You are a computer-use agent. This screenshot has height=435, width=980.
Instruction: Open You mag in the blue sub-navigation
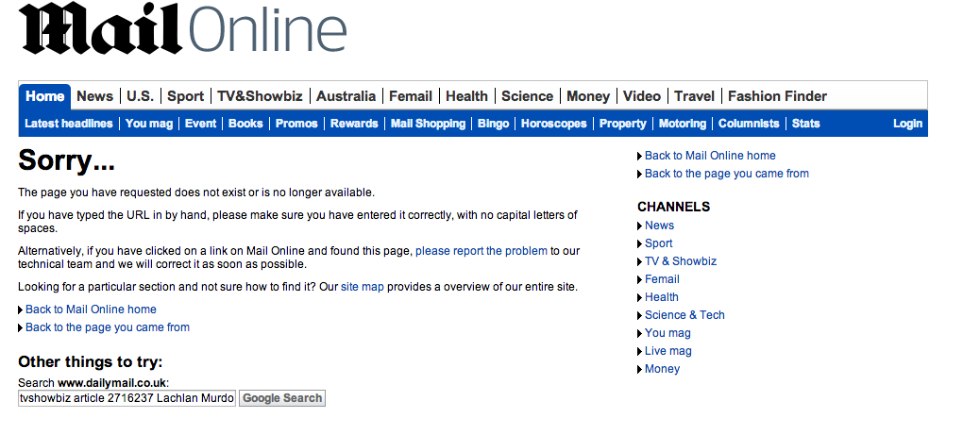click(149, 123)
